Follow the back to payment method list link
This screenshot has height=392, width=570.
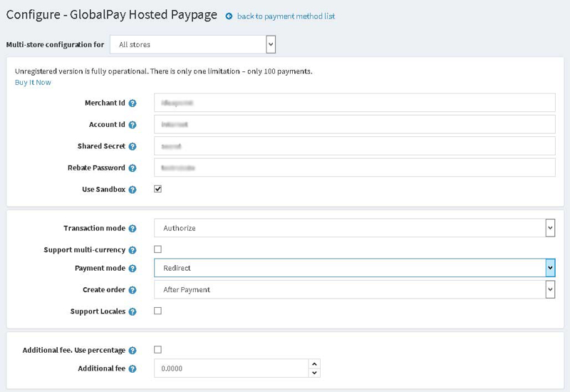pos(286,16)
